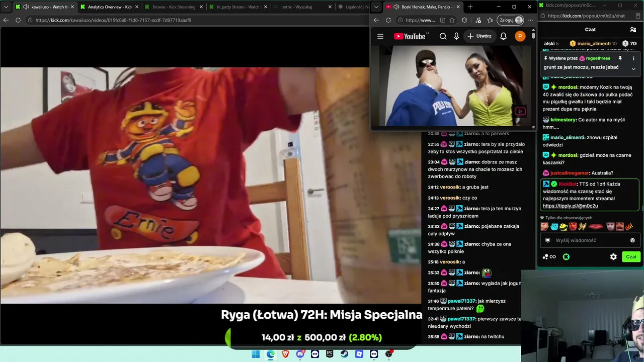This screenshot has height=362, width=644.
Task: Click the Kick stream video with Ernie shirt
Action: point(210,185)
